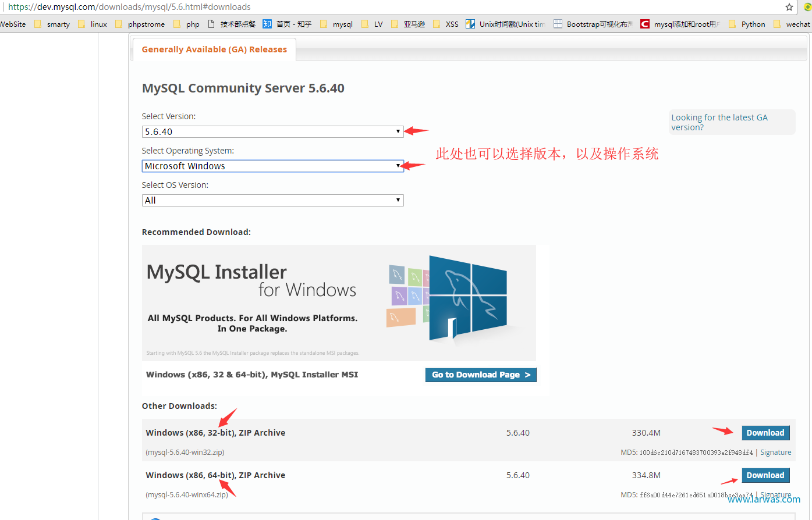
Task: Open the 首页 - 知乎 bookmark
Action: 287,24
